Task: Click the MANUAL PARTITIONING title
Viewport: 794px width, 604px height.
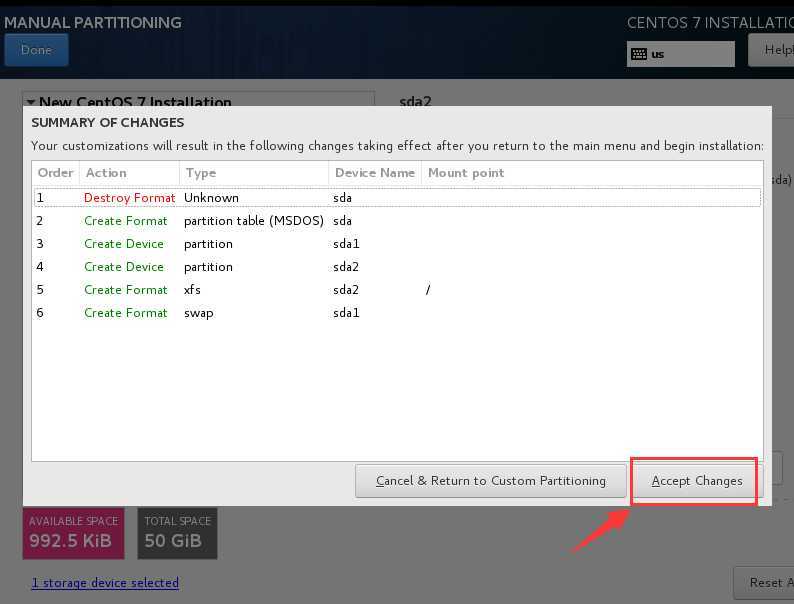Action: (x=93, y=23)
